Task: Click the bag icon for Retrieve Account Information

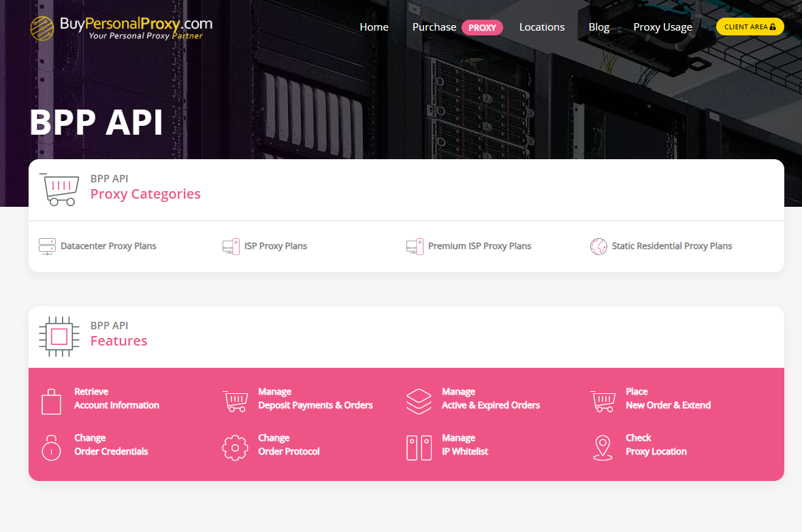Action: point(51,401)
